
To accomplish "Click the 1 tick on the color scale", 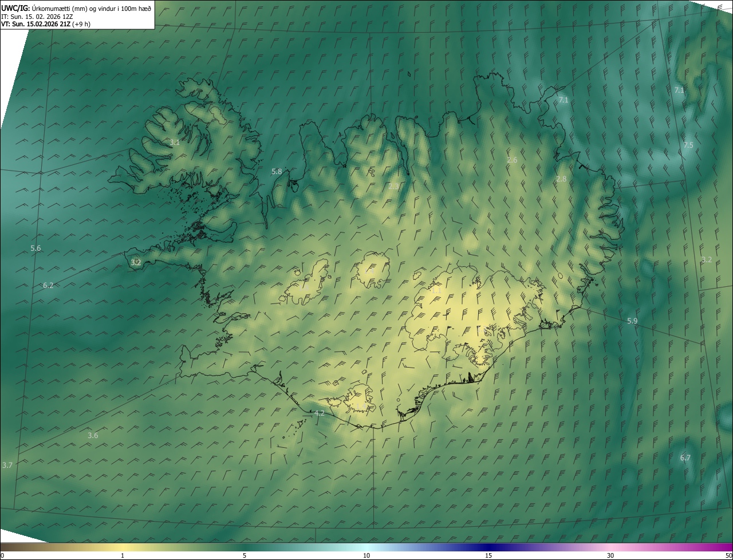I will [123, 555].
